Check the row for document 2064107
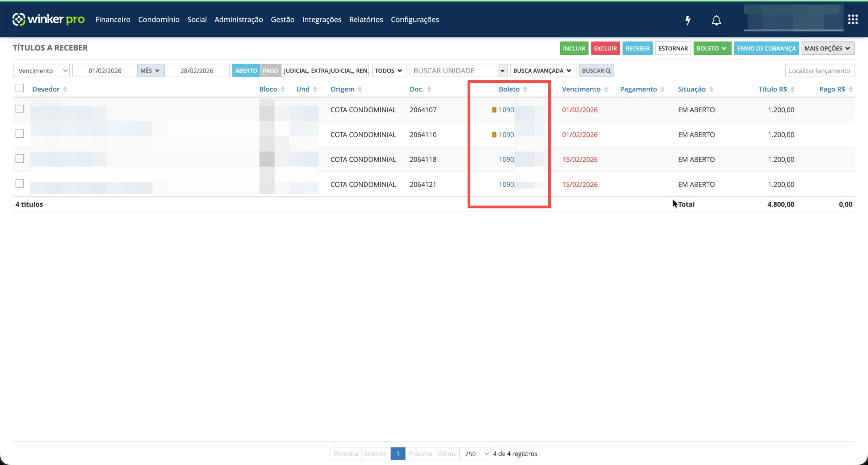 pos(20,109)
